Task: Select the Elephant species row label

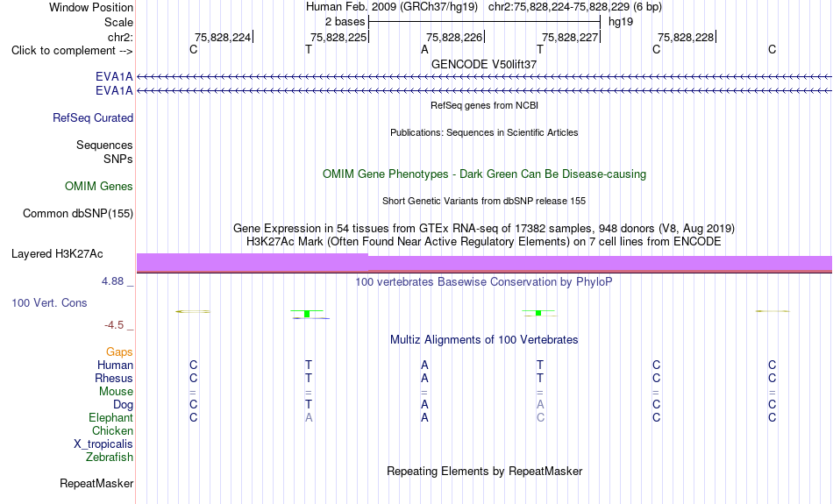Action: click(110, 417)
